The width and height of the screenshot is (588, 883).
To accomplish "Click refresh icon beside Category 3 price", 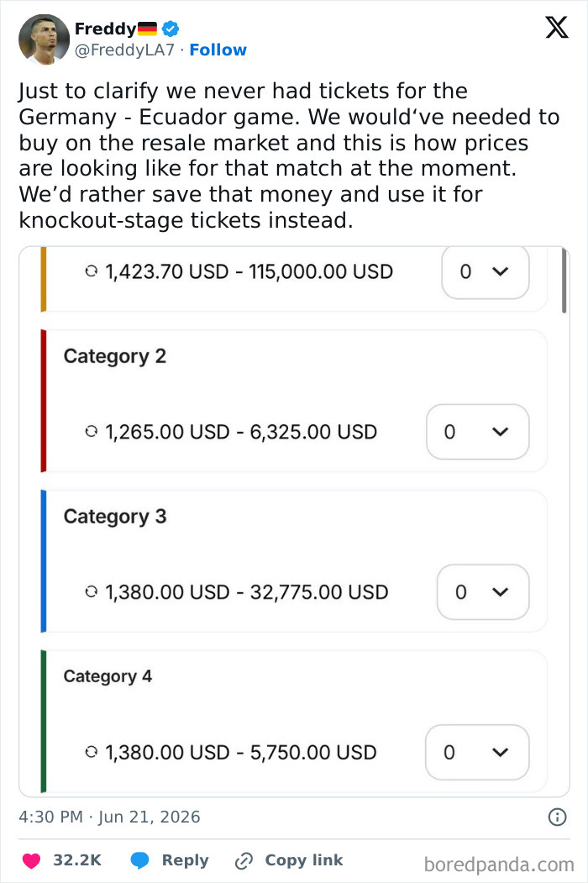I will coord(92,591).
